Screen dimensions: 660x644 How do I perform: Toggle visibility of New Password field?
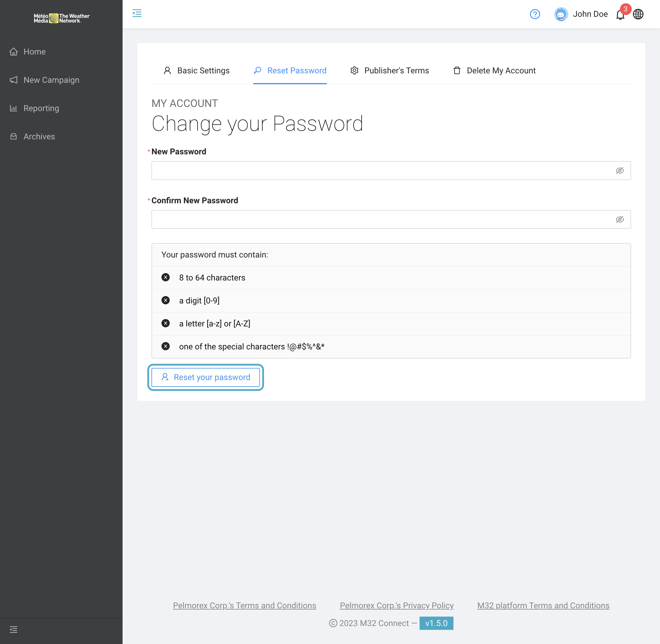pyautogui.click(x=620, y=171)
